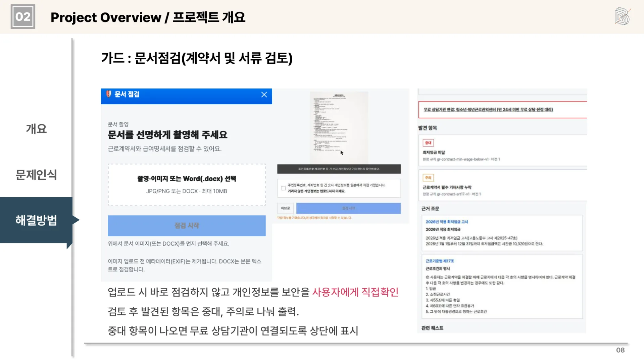644x362 pixels.
Task: Click the 시간급 10,320원 wage sentence
Action: point(484,244)
